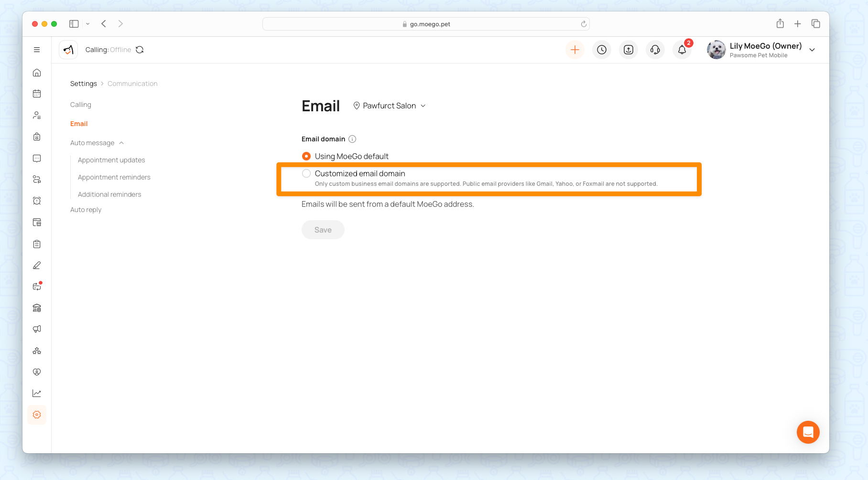Viewport: 868px width, 480px height.
Task: Click the browser share icon
Action: point(780,23)
